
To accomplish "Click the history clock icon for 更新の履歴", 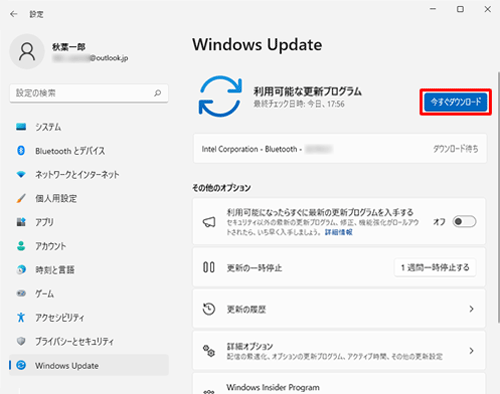I will coord(209,309).
